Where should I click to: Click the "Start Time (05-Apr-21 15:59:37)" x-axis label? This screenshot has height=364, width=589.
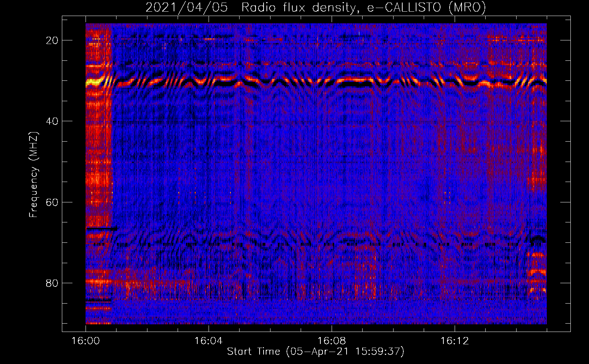pyautogui.click(x=316, y=352)
